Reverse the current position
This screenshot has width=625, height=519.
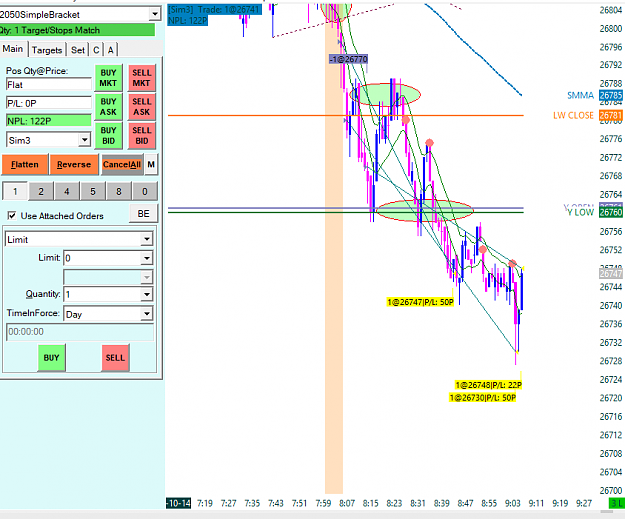pyautogui.click(x=74, y=165)
